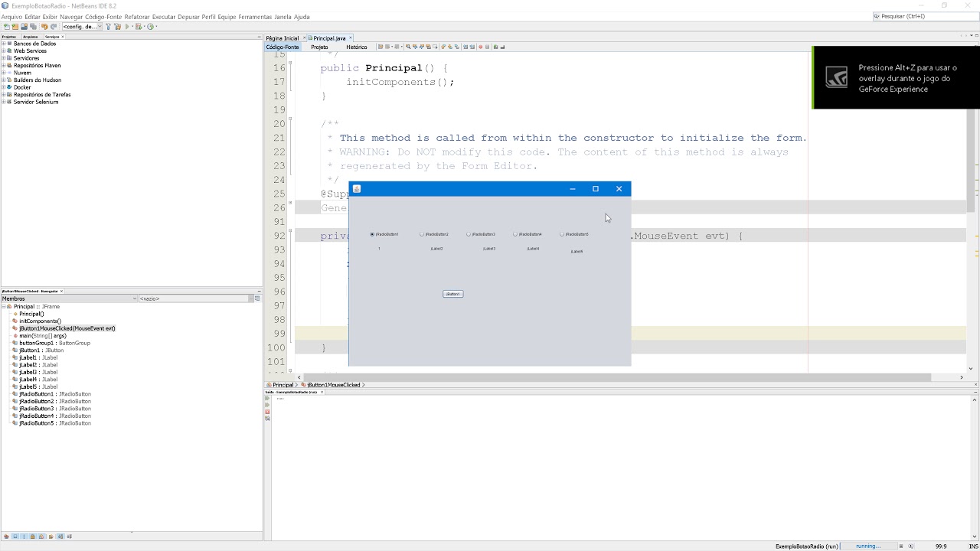Close the Serviços panel tab

(63, 37)
